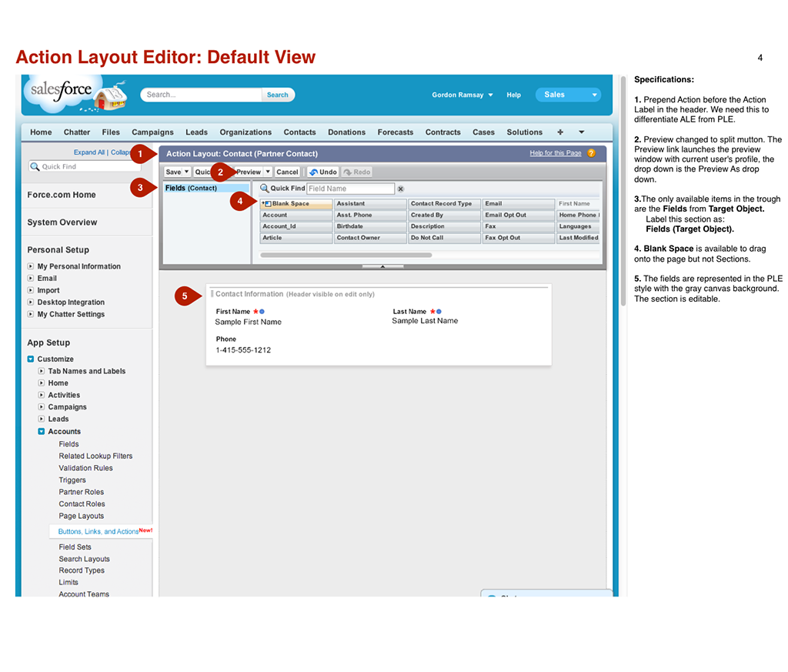Expand the Desktop Integration setup node
788x672 pixels.
31,302
